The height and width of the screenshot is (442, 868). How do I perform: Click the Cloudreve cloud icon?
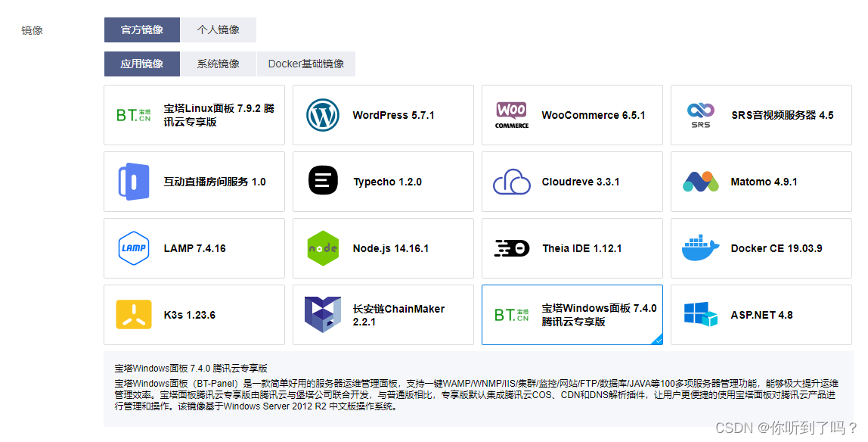click(511, 182)
